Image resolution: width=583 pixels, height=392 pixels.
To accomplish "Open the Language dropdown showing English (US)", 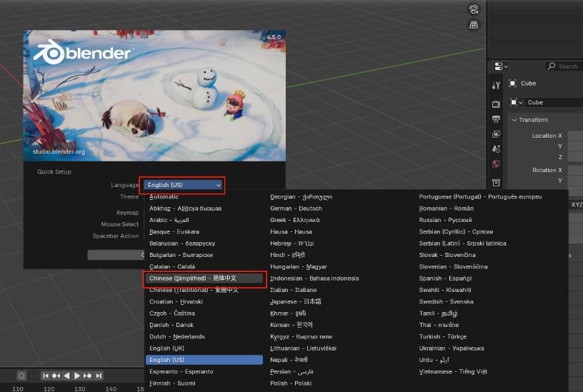I will [184, 185].
